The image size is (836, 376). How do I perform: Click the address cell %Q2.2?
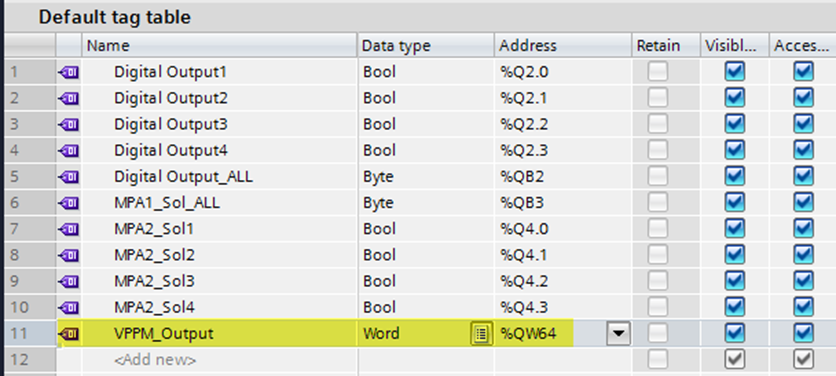pos(562,124)
